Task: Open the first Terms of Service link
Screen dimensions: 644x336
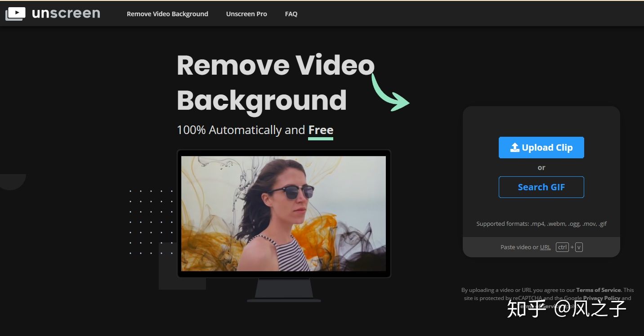Action: click(x=598, y=290)
